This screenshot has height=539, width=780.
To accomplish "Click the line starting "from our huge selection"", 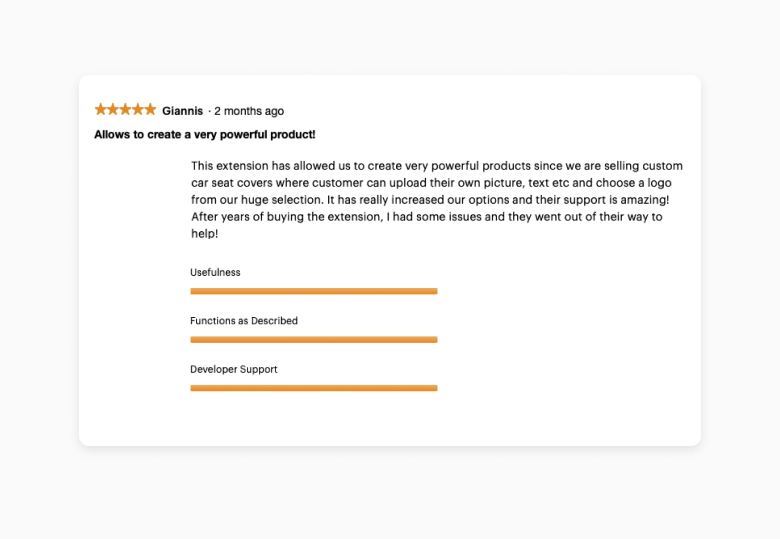I will tap(431, 200).
